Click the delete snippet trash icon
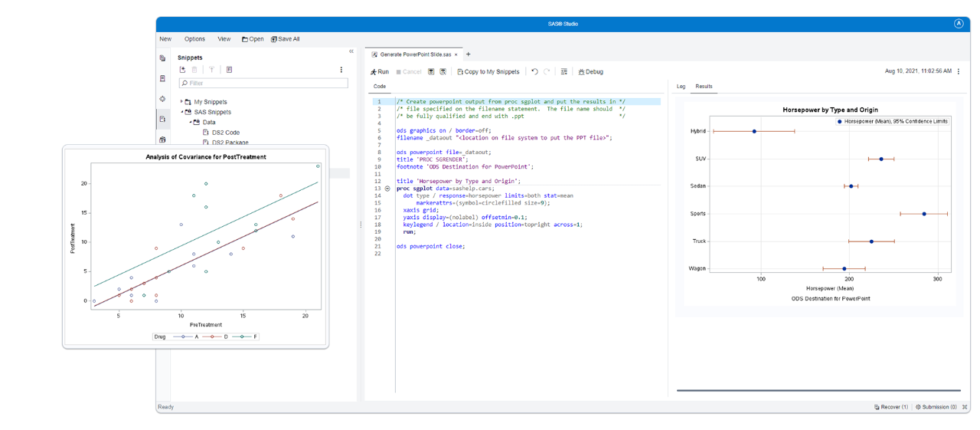The height and width of the screenshot is (430, 980). coord(194,70)
